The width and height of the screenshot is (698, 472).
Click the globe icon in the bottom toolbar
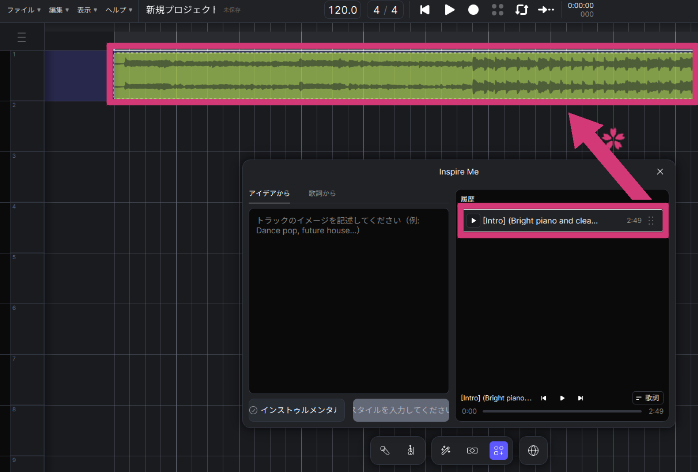[533, 451]
